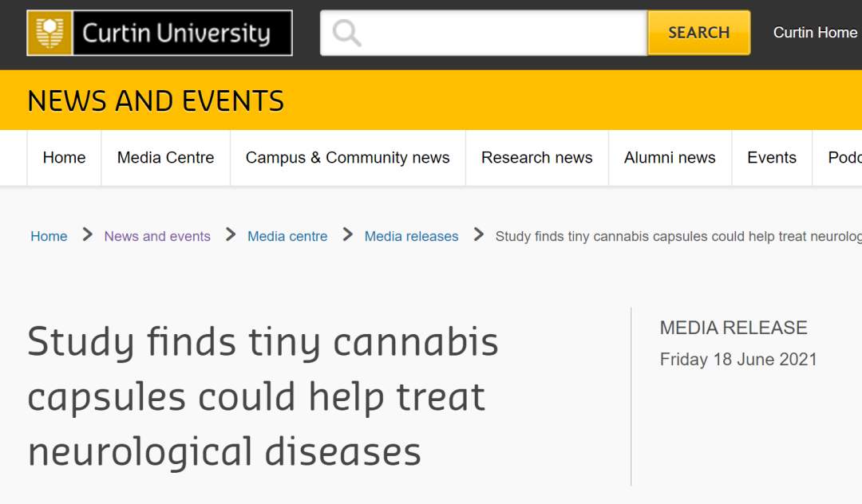Click the Home breadcrumb arrow chevron

(x=85, y=235)
